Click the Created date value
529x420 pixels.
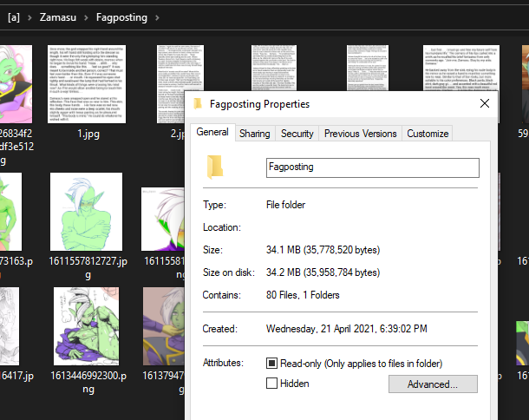coord(347,329)
